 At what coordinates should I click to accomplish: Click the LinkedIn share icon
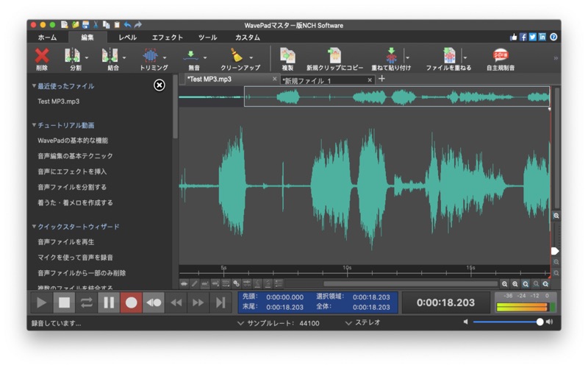542,37
